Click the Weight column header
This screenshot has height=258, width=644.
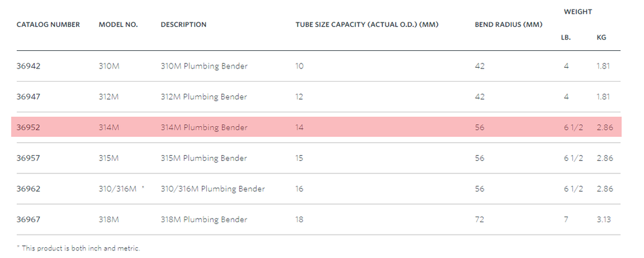[x=577, y=12]
